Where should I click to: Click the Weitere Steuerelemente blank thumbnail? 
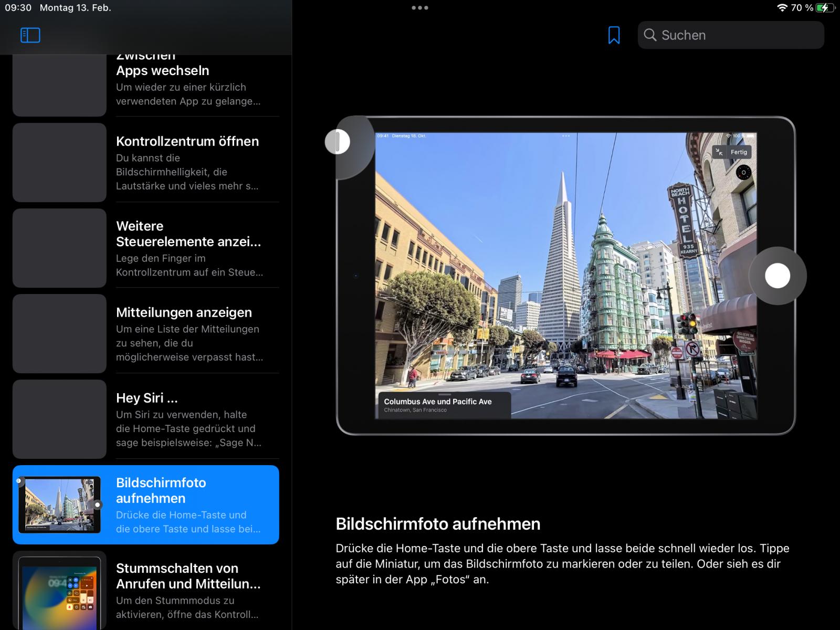click(59, 248)
